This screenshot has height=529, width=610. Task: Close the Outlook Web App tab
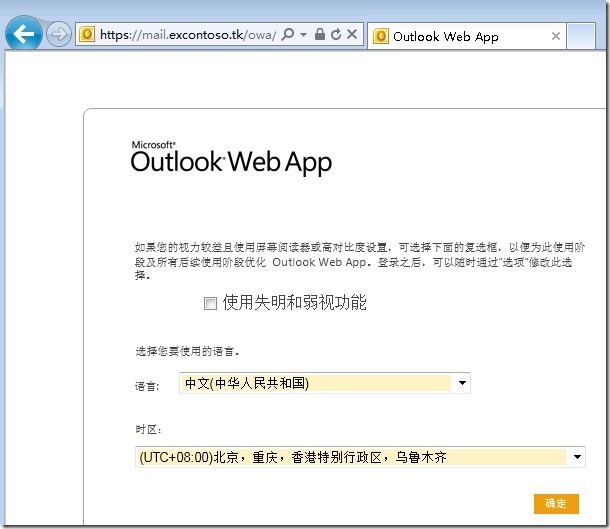tap(556, 36)
